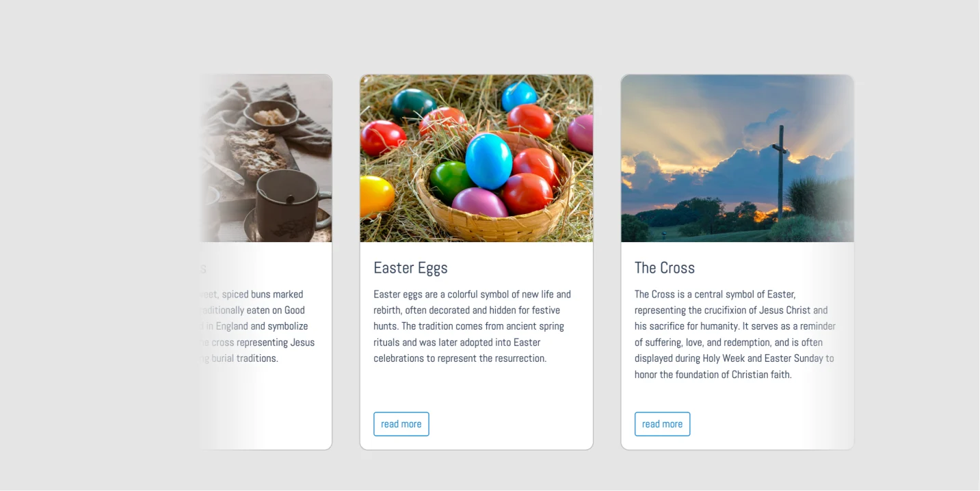The width and height of the screenshot is (980, 491).
Task: Click the small bowl above the buns
Action: pos(270,115)
